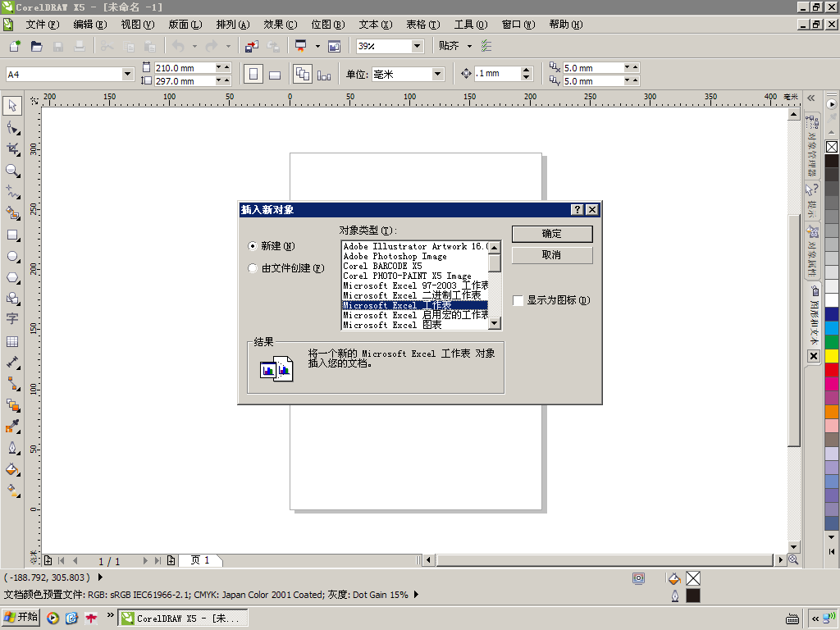Select the Fill tool in the toolbox
840x630 pixels.
[x=12, y=470]
